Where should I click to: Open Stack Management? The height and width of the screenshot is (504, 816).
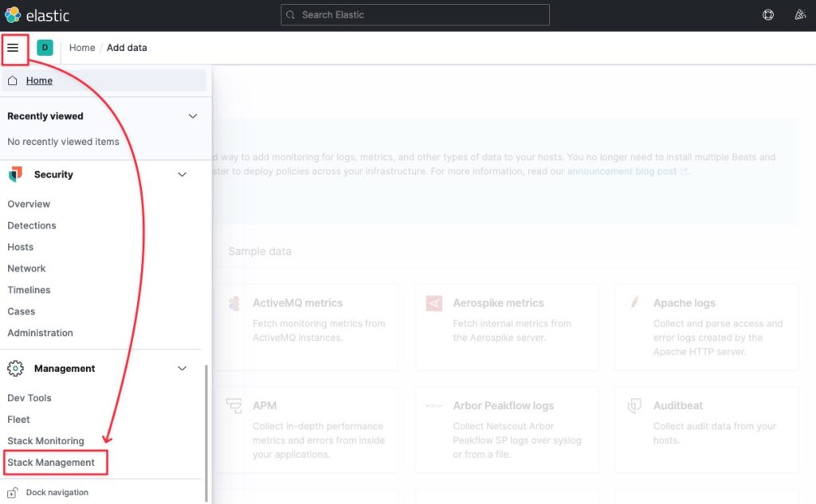click(x=51, y=463)
